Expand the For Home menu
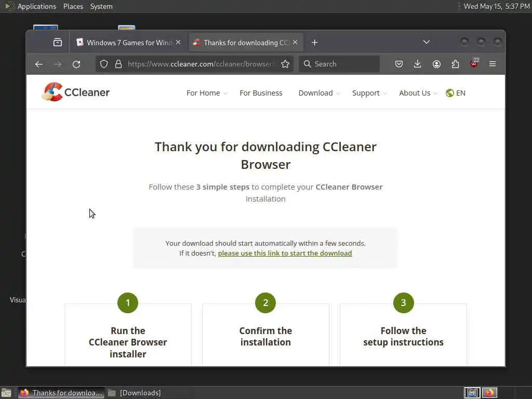Image resolution: width=532 pixels, height=399 pixels. 207,93
